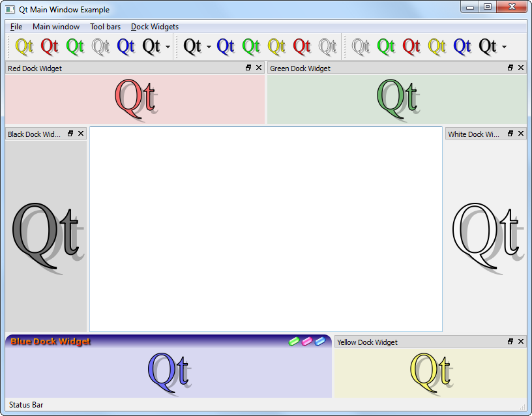Close the Green Dock Widget

[x=520, y=68]
